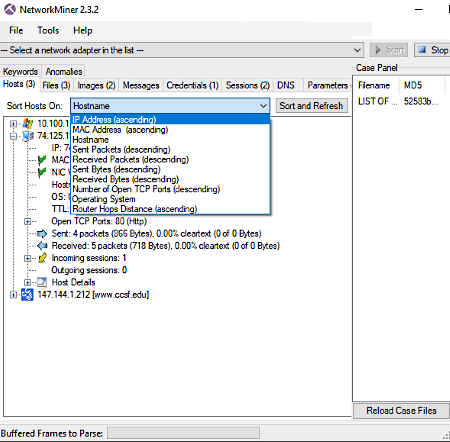The height and width of the screenshot is (442, 450).
Task: Select the Host Details row
Action: coord(73,282)
